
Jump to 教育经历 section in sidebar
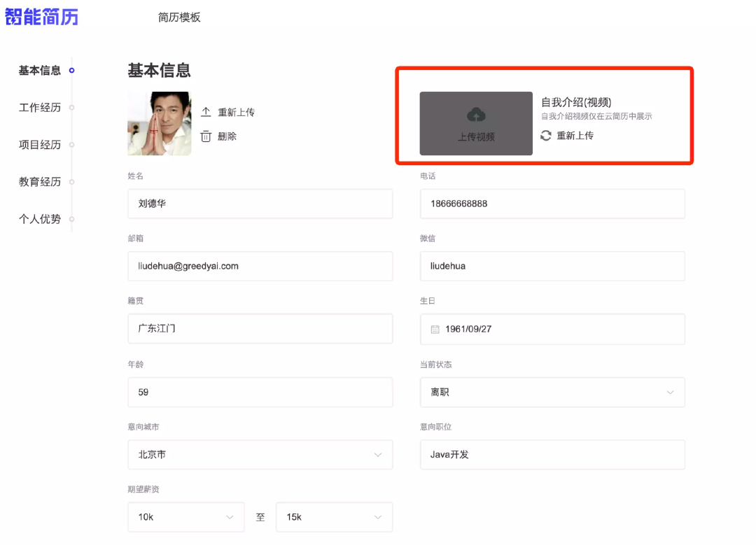point(40,182)
